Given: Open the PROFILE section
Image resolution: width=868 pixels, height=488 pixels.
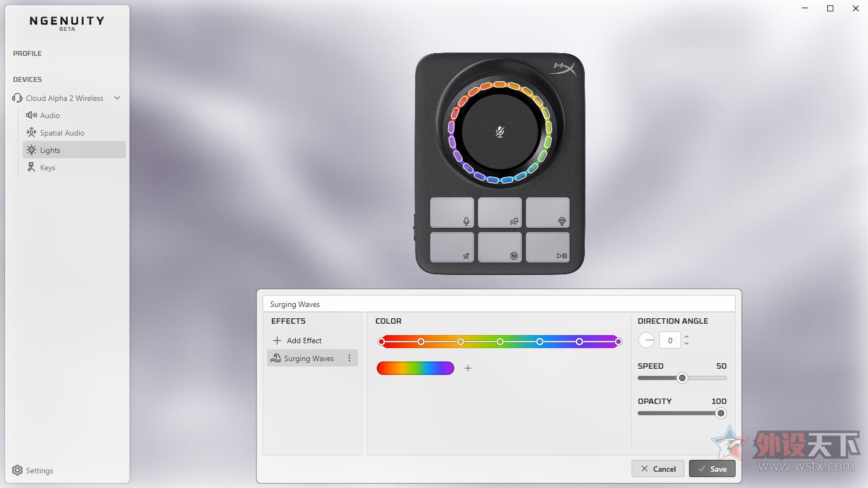Looking at the screenshot, I should tap(27, 54).
